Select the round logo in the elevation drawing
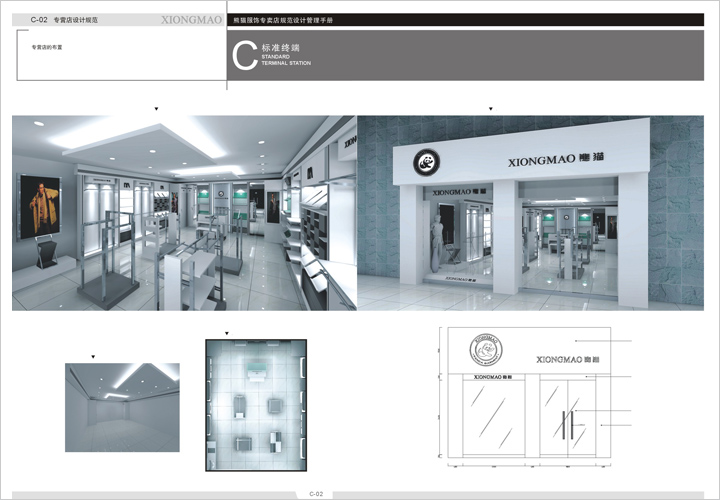Viewport: 720px width, 500px height. pyautogui.click(x=486, y=350)
